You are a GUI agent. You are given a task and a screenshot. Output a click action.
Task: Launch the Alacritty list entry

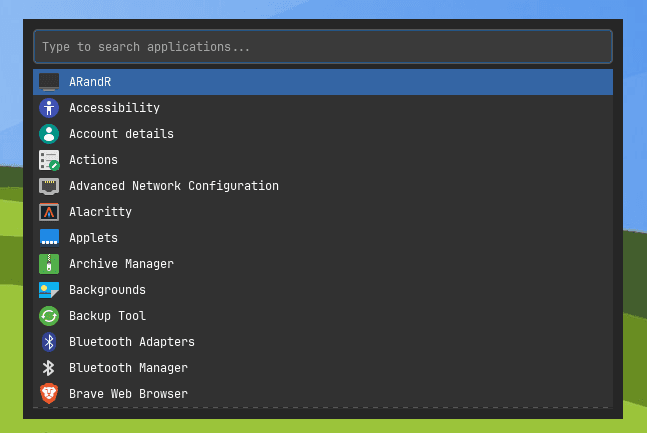100,212
